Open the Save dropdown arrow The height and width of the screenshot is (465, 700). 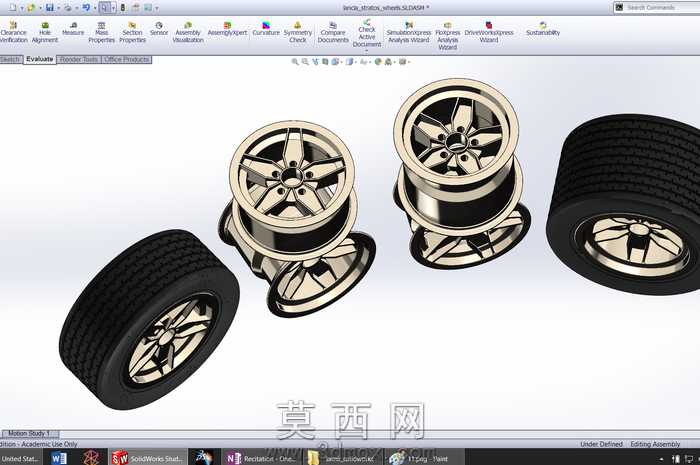click(x=58, y=8)
